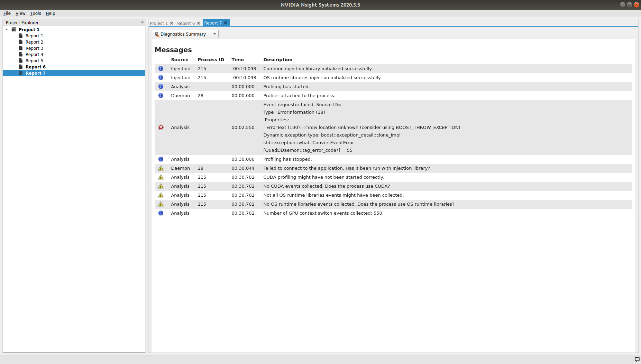The width and height of the screenshot is (641, 364).
Task: Select the 'Profiling has stopped.' description
Action: click(x=287, y=159)
